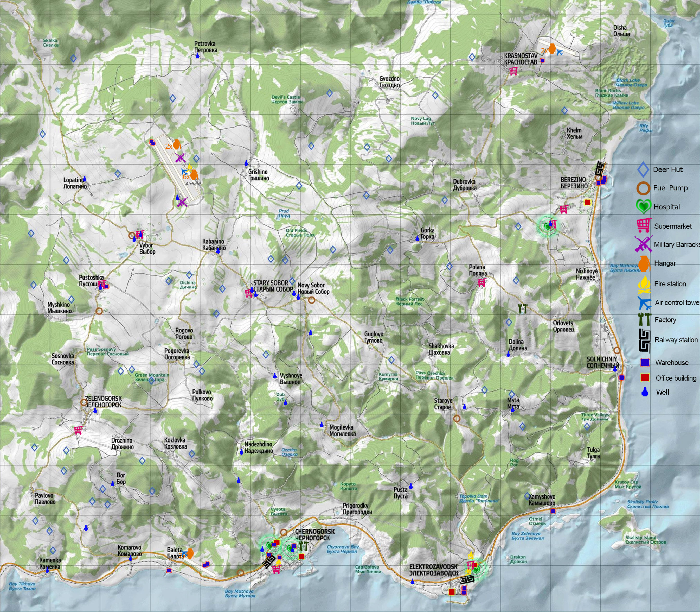
Task: Select the supermarket cart icon at Krasnostav
Action: (x=513, y=71)
